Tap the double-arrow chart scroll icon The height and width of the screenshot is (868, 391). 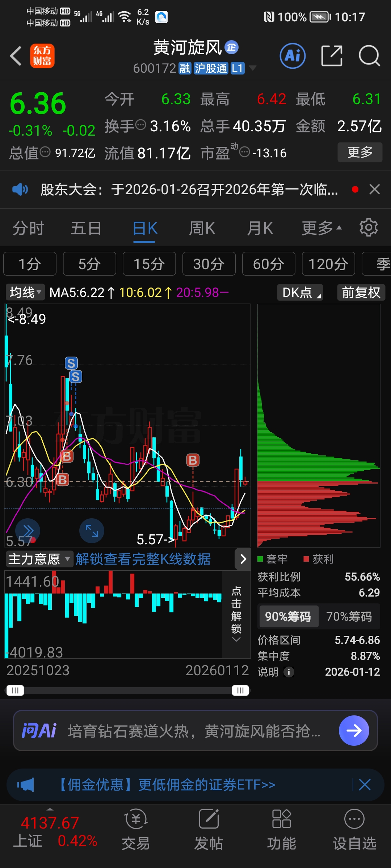coord(28,531)
